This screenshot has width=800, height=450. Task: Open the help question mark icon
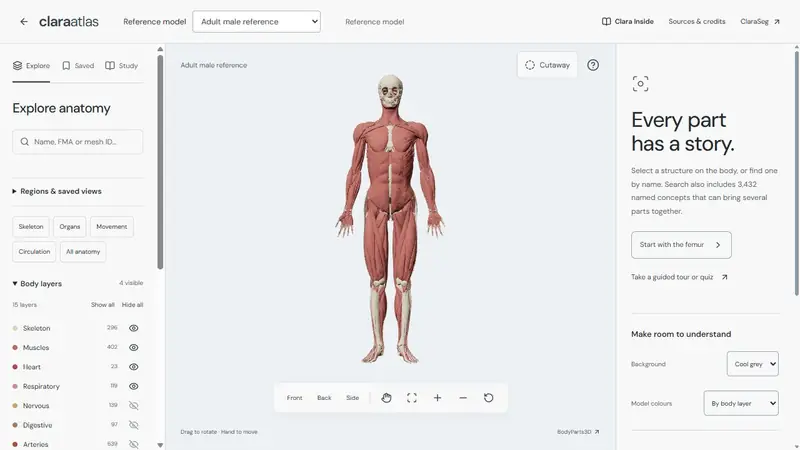tap(593, 65)
